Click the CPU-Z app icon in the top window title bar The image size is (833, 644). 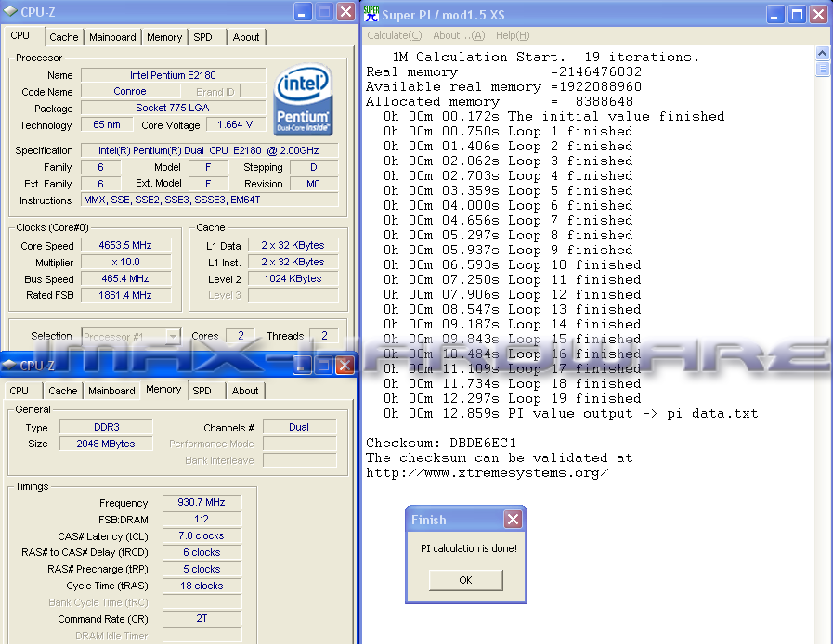tap(10, 11)
